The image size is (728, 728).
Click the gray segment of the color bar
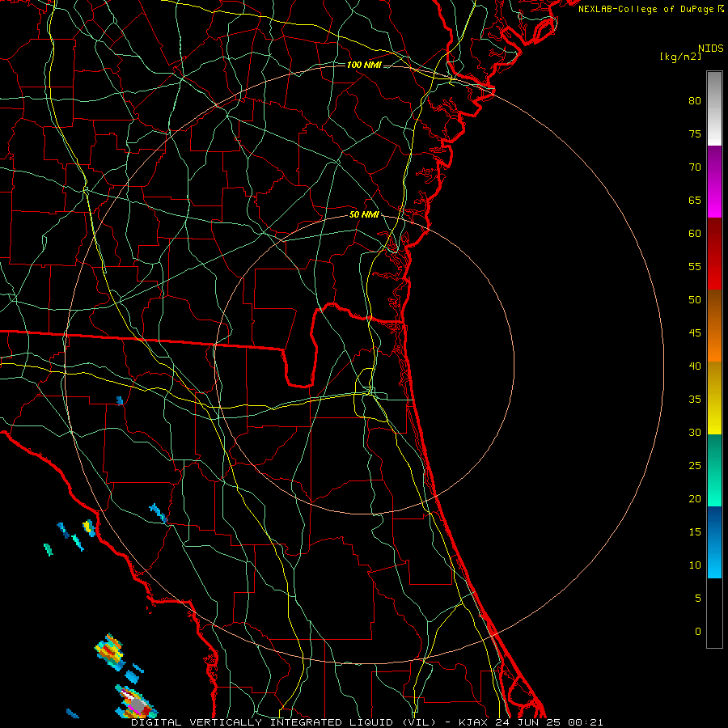pos(714,108)
